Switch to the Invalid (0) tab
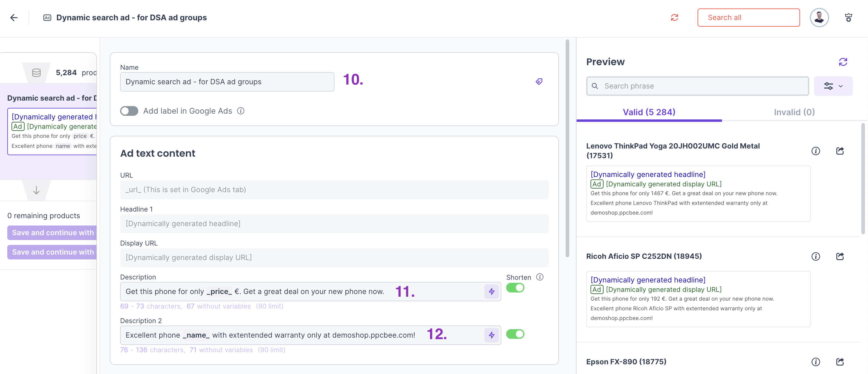 [794, 112]
